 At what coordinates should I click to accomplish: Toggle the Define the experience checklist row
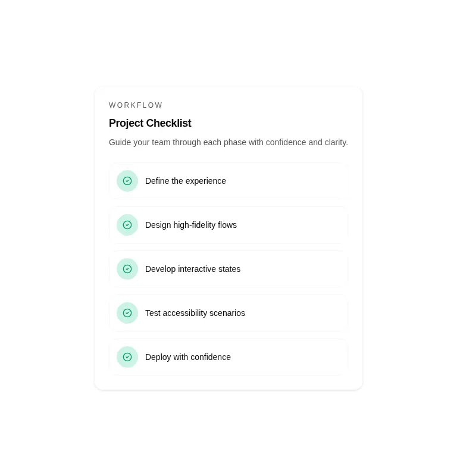228,181
